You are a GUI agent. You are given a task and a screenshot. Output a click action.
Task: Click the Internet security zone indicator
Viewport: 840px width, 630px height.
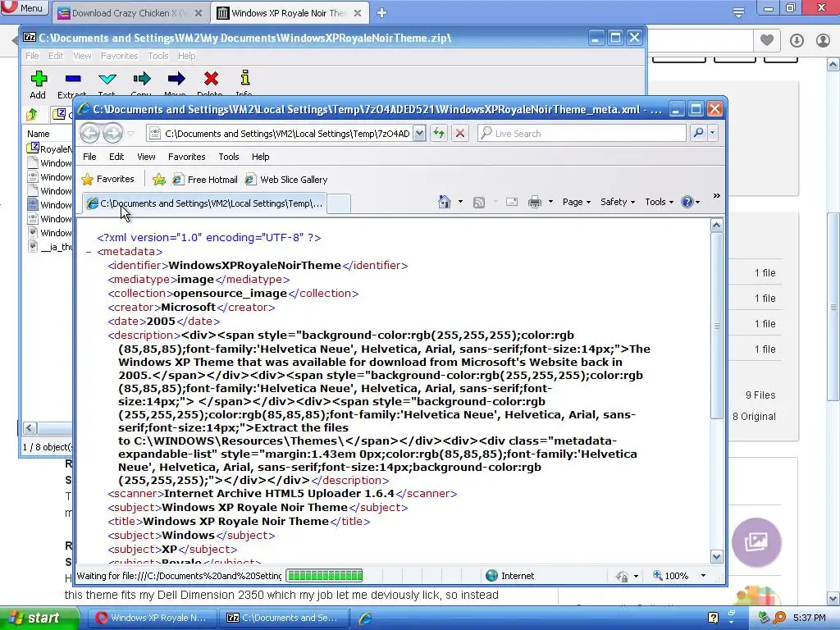pyautogui.click(x=510, y=576)
